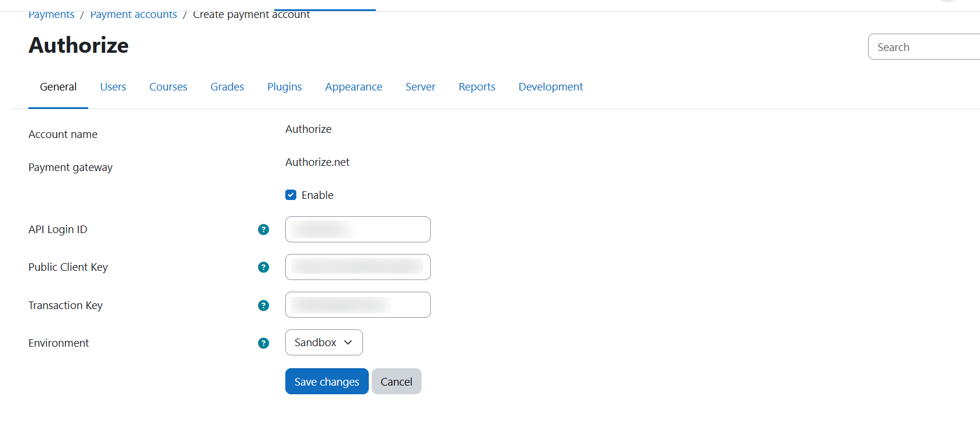Viewport: 980px width, 425px height.
Task: Click the Authorize account name value
Action: pyautogui.click(x=308, y=129)
